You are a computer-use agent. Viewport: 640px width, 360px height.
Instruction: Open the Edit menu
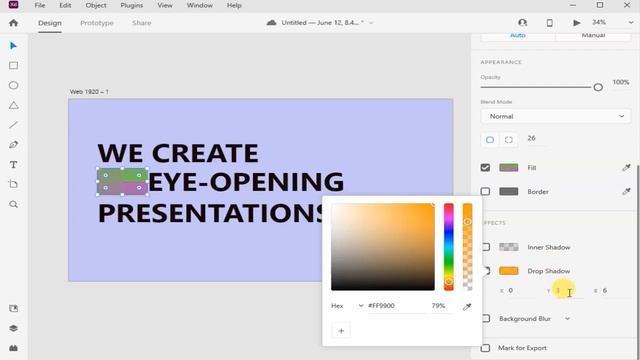pos(65,5)
